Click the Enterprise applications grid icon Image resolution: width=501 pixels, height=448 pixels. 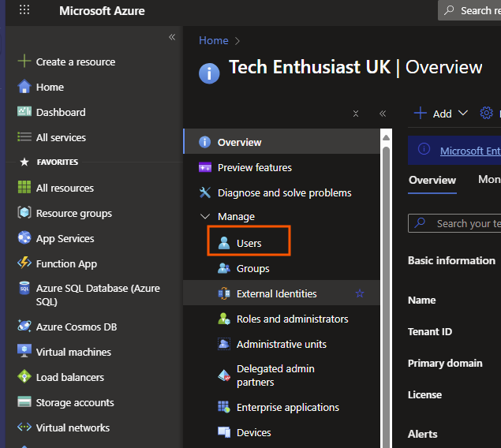224,407
